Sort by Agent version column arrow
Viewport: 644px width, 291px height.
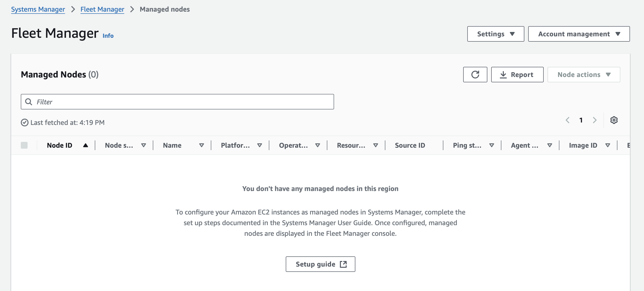pos(549,145)
